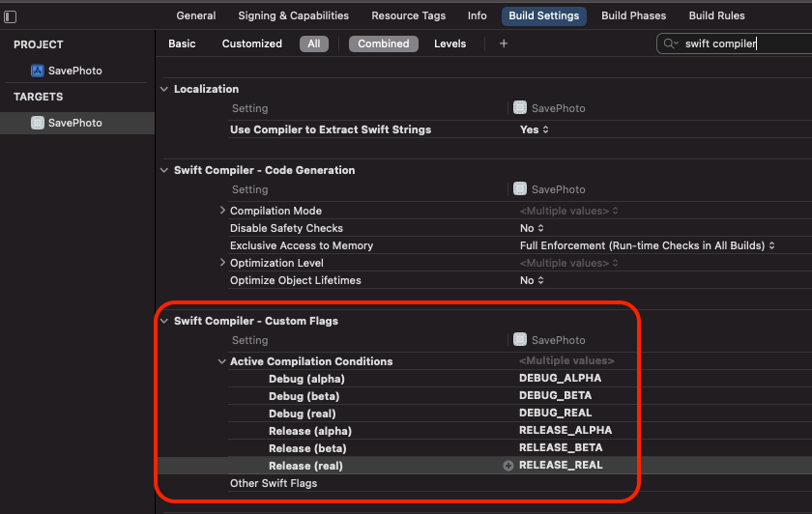The image size is (812, 514).
Task: Show Customized build settings filter
Action: (251, 44)
